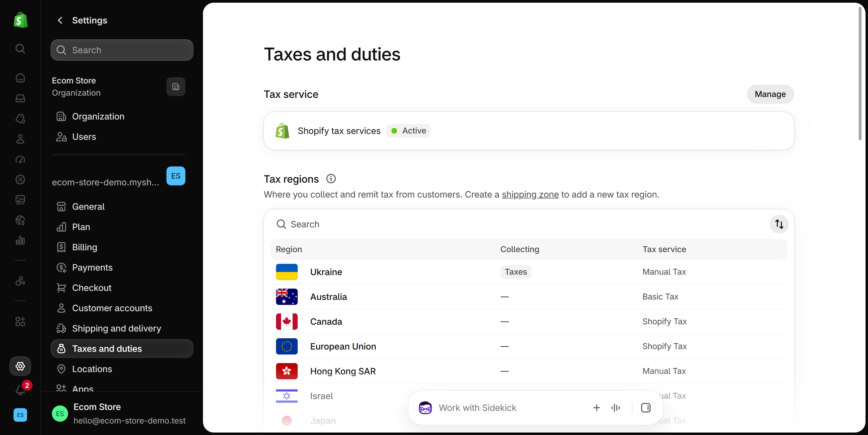Open the General settings menu item
868x435 pixels.
click(x=122, y=207)
